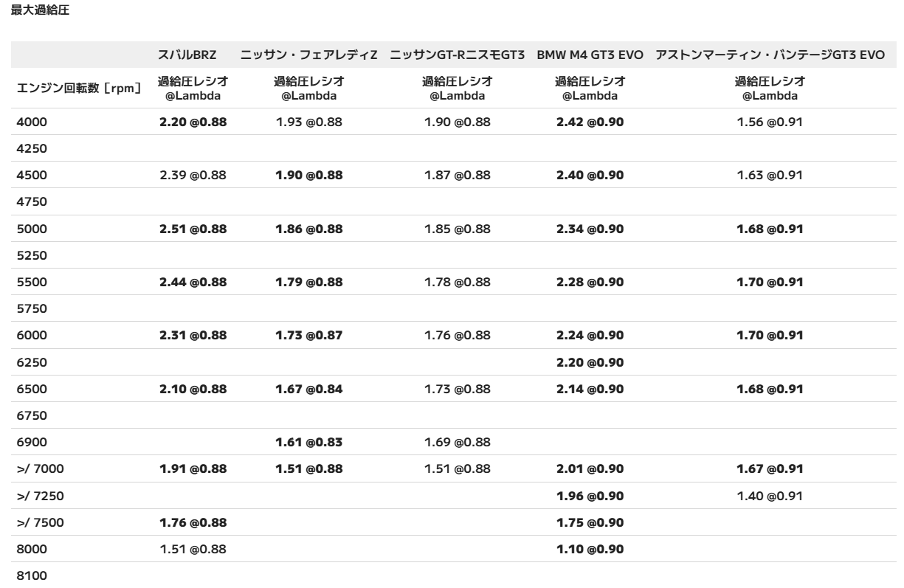This screenshot has height=588, width=904.
Task: Click the 1.51 @0.88 BRZ cell at 8000
Action: [x=193, y=548]
